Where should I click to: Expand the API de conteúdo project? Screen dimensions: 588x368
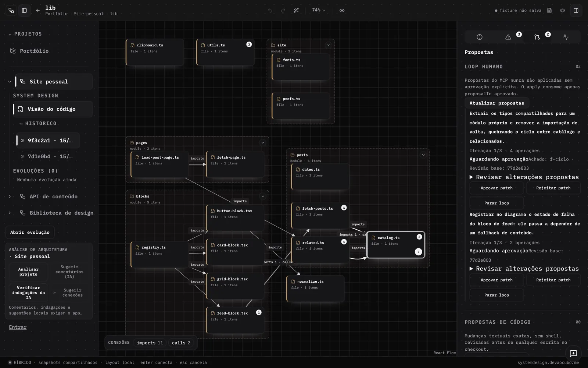point(10,197)
